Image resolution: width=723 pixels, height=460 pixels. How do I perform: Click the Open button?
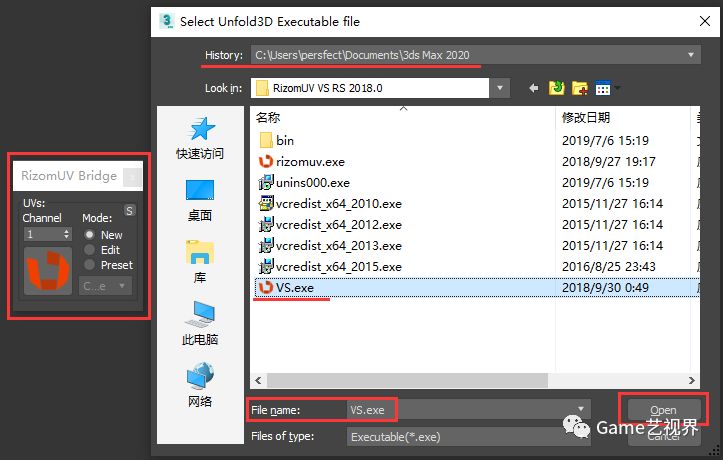coord(663,409)
